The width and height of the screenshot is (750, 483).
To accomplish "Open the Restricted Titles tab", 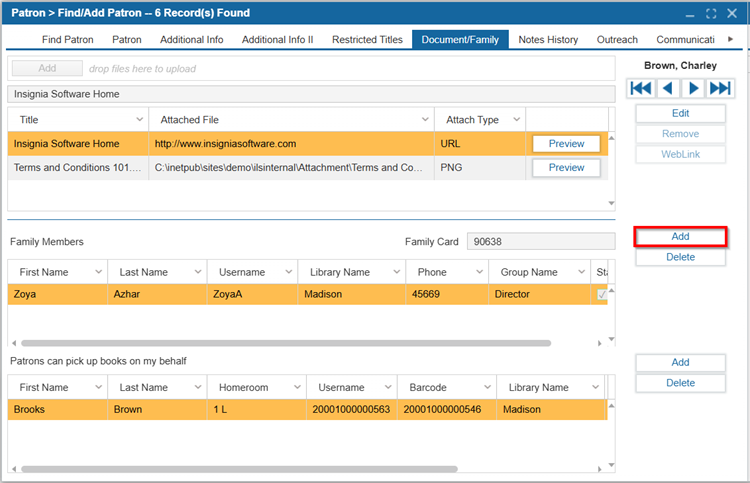I will pyautogui.click(x=367, y=40).
